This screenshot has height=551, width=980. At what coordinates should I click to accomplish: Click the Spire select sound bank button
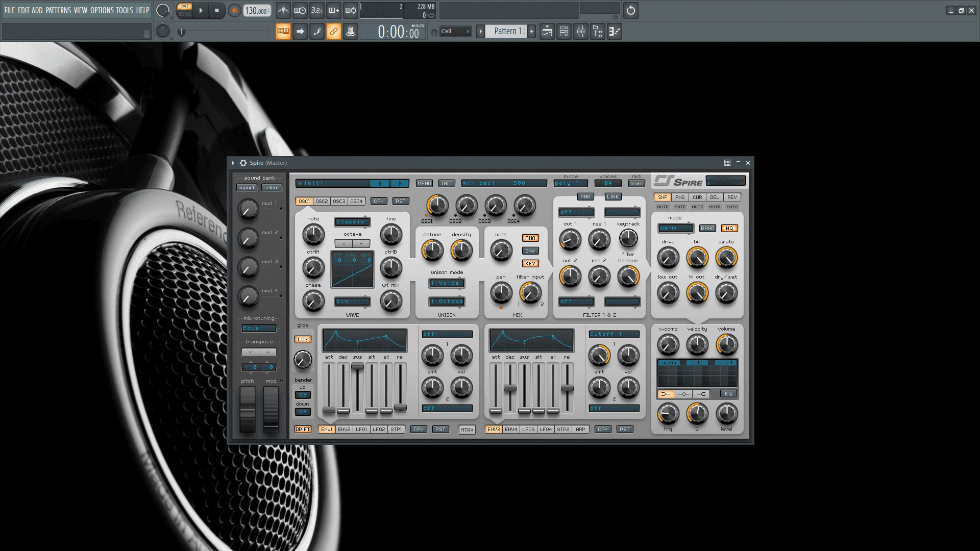click(x=272, y=188)
